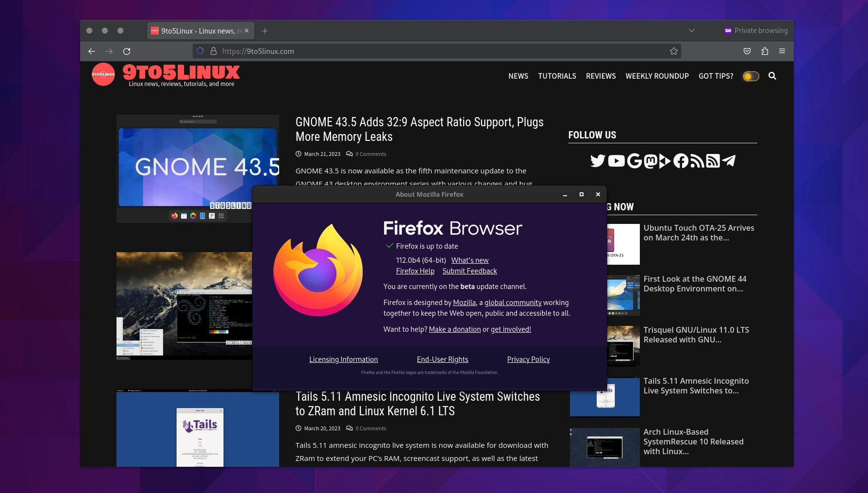Viewport: 868px width, 493px height.
Task: Open the list all tabs chevron
Action: 691,31
